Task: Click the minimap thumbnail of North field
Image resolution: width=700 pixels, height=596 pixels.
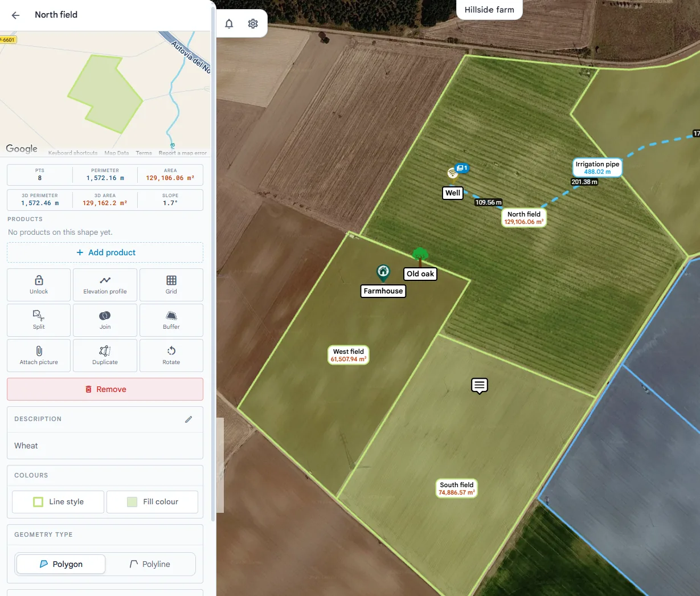Action: tap(105, 94)
